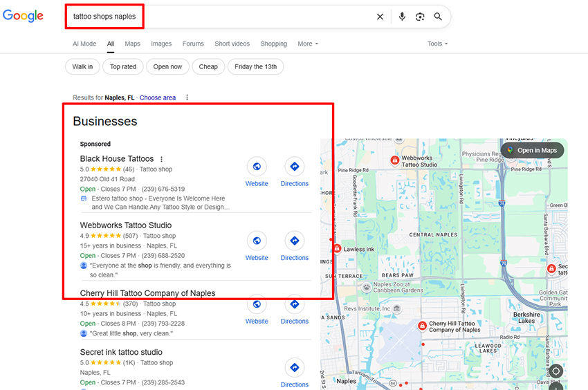The height and width of the screenshot is (390, 588).
Task: Enable the Top rated filter chip
Action: pos(123,67)
